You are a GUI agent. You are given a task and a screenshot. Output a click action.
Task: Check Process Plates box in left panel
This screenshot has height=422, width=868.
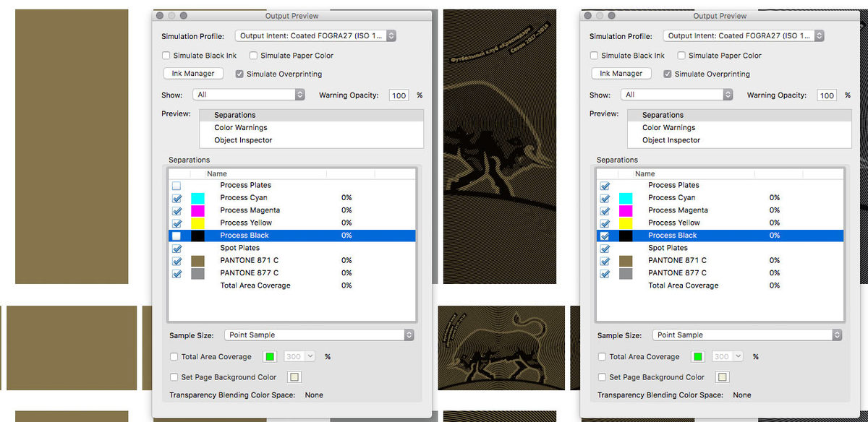(x=176, y=186)
